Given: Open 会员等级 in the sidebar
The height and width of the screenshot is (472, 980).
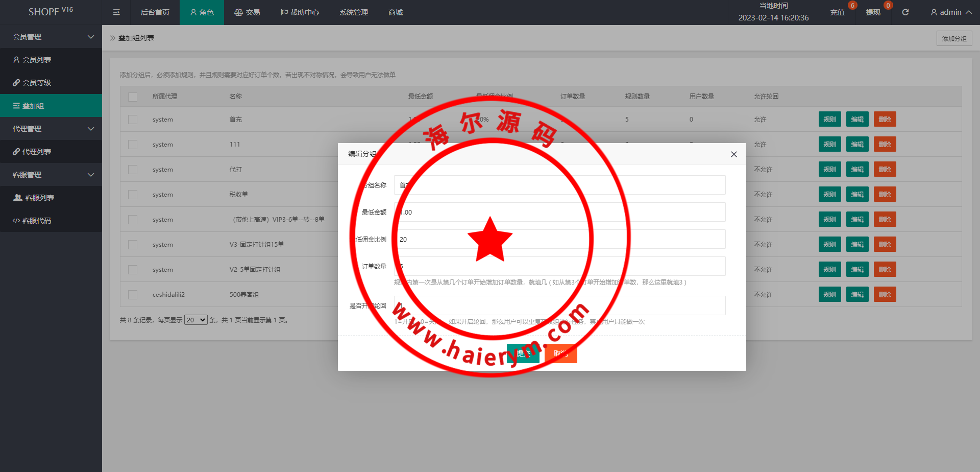Looking at the screenshot, I should (32, 83).
